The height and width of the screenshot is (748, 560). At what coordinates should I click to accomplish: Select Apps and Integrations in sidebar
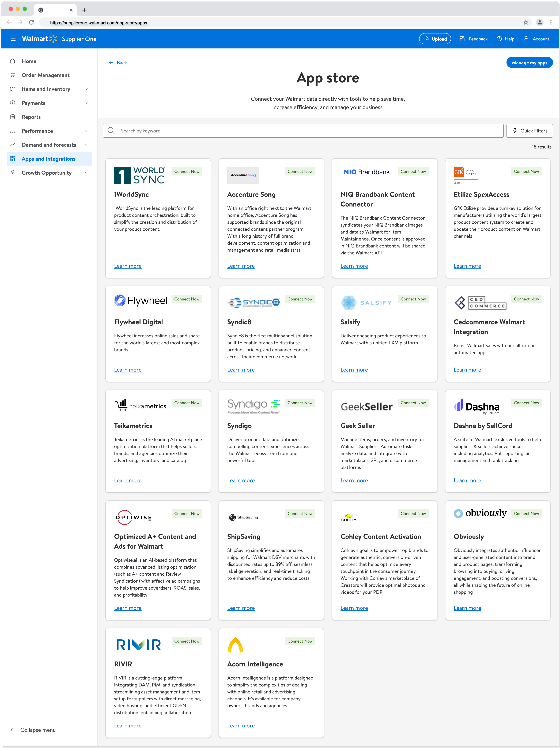click(x=49, y=159)
